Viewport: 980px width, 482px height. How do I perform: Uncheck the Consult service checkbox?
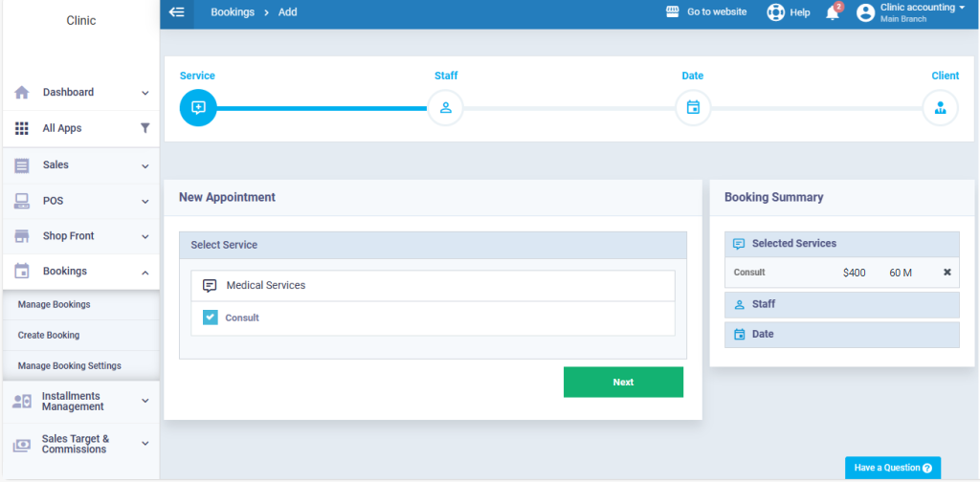[211, 318]
